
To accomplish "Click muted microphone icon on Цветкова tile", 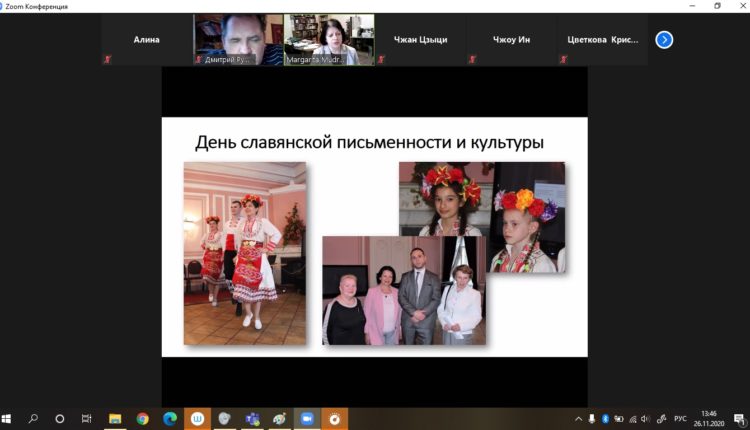I will click(563, 59).
